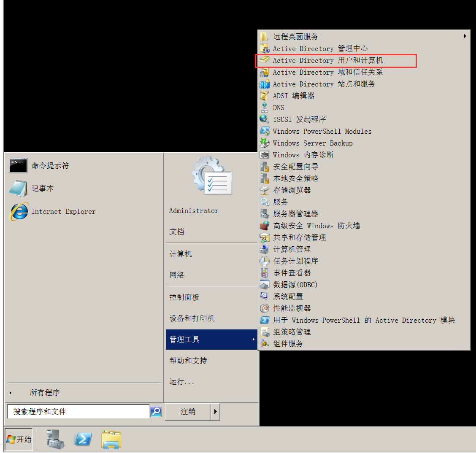476x453 pixels.
Task: Click the 运行... (Run) link
Action: click(181, 382)
